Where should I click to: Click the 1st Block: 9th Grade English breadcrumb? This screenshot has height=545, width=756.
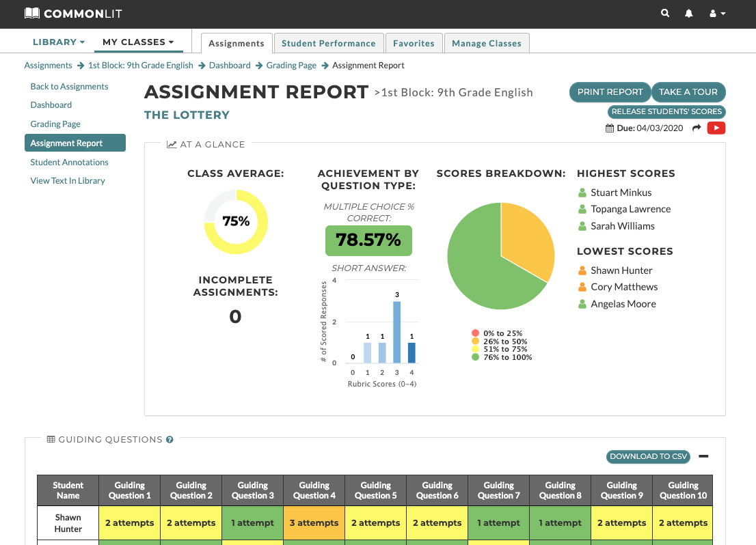click(x=140, y=65)
